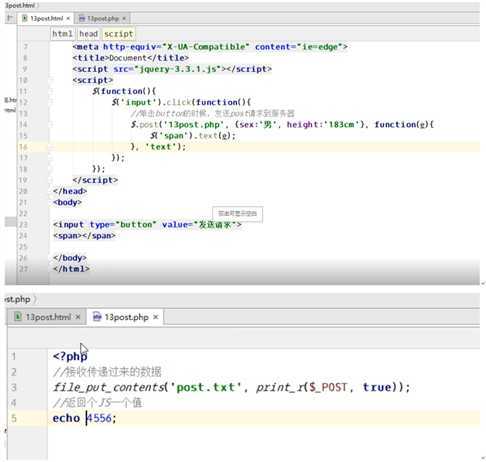486x462 pixels.
Task: Click the Chinese comment on php line 2
Action: coord(107,372)
